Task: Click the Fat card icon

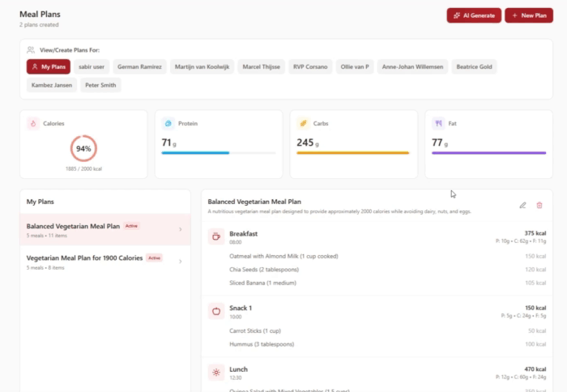Action: [x=438, y=124]
